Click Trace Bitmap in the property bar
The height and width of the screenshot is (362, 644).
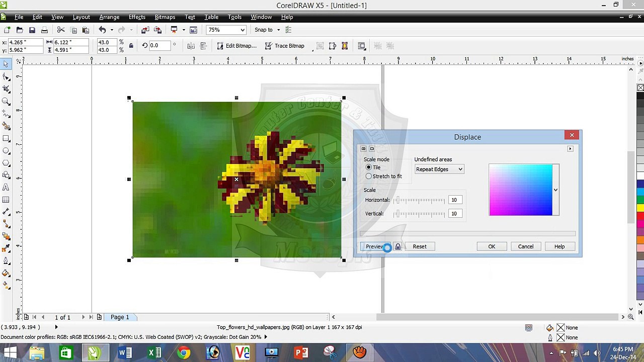coord(284,46)
